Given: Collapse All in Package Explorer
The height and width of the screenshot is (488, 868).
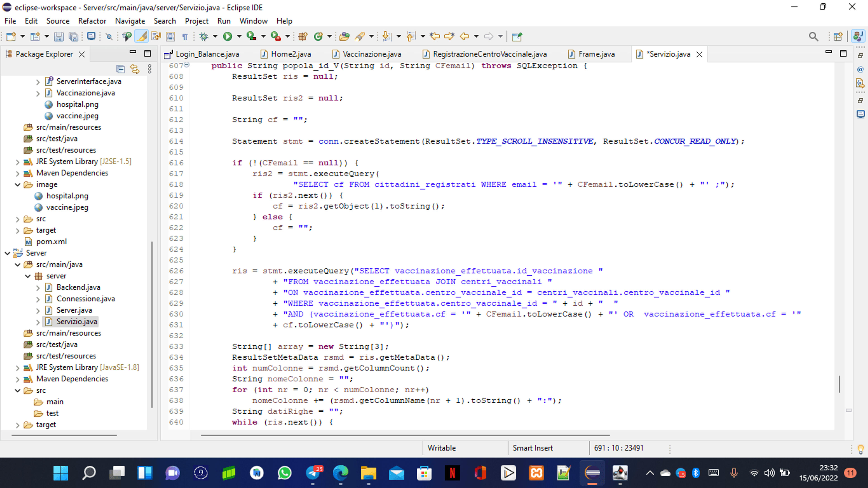Looking at the screenshot, I should coord(120,69).
